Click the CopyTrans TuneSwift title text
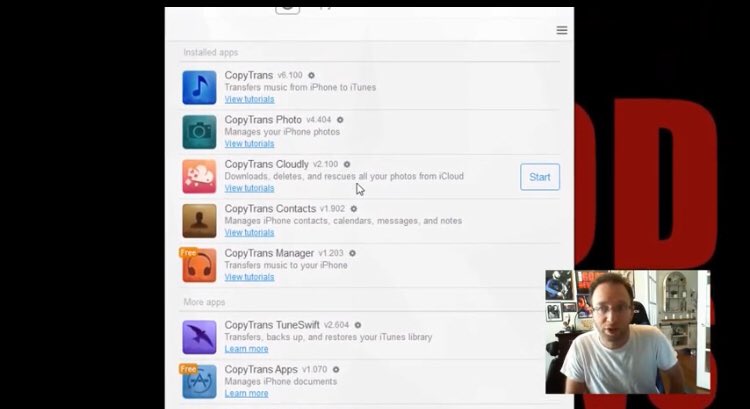This screenshot has width=750, height=409. coord(272,325)
